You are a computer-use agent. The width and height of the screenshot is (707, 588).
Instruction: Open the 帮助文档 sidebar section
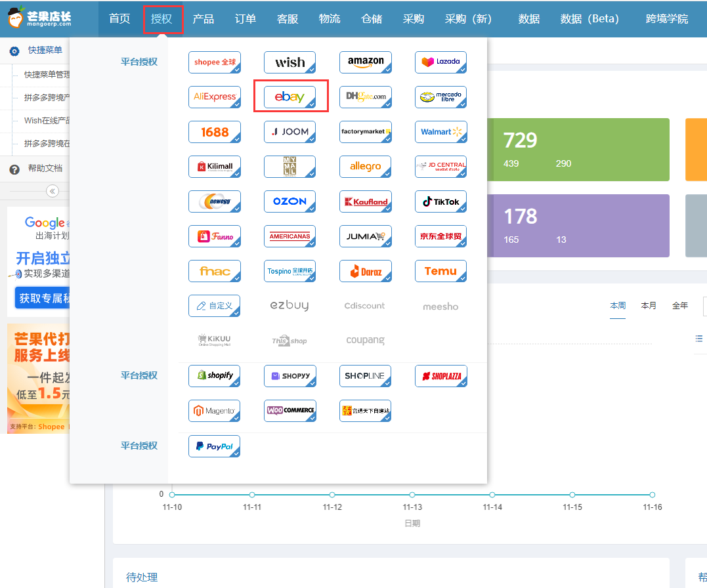coord(45,168)
